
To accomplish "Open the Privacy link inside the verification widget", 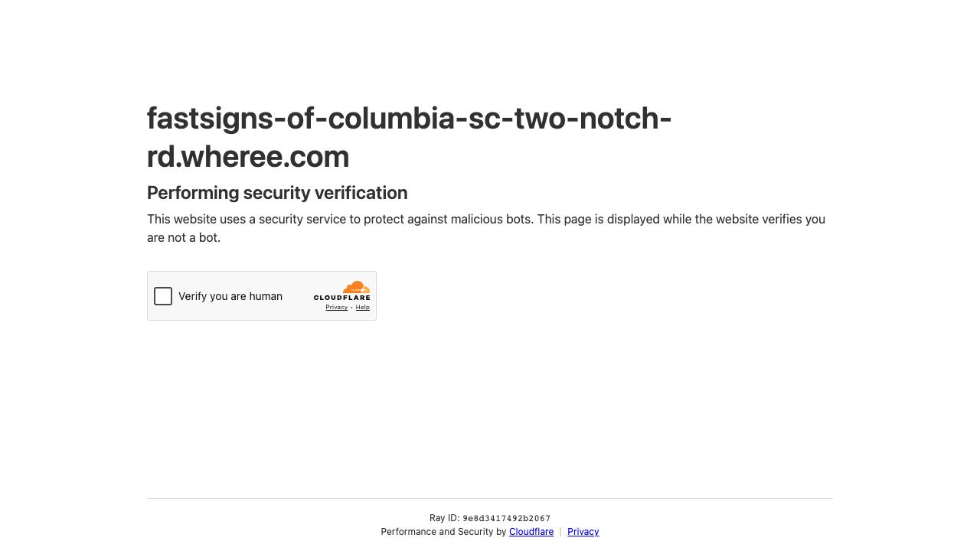I will tap(336, 308).
